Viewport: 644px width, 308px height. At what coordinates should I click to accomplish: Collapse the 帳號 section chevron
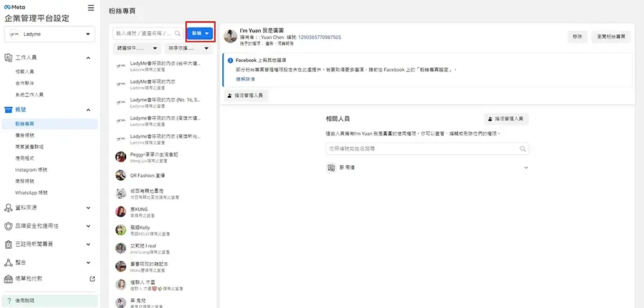pos(88,110)
